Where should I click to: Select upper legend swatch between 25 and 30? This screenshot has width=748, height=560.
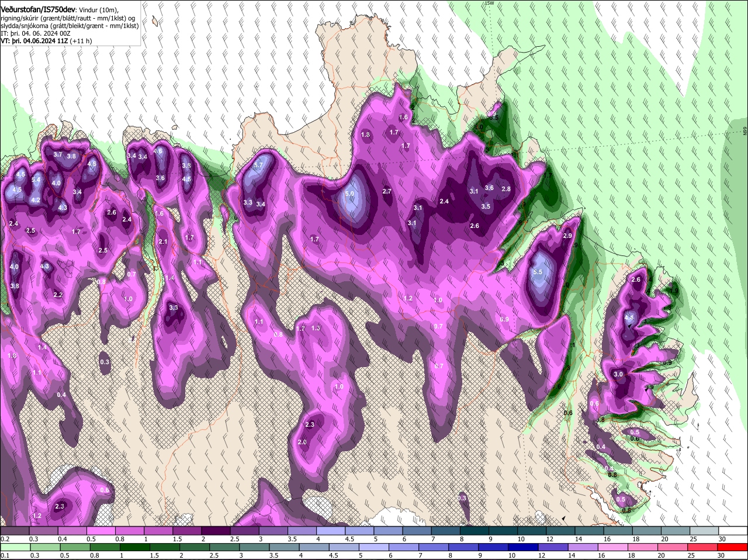(x=703, y=531)
